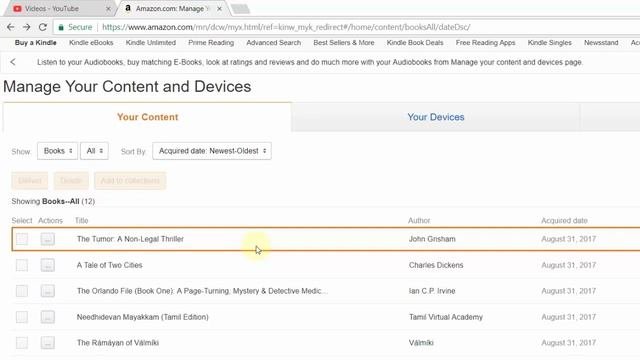640x360 pixels.
Task: Click the browser reload icon
Action: (42, 27)
